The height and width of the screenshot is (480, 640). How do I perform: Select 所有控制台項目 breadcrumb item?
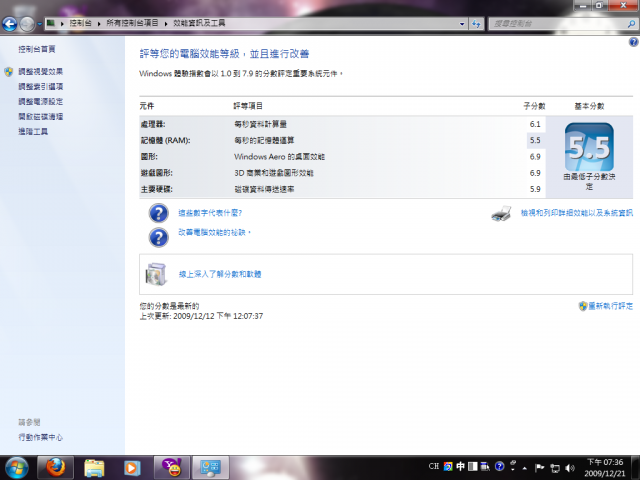pos(132,23)
